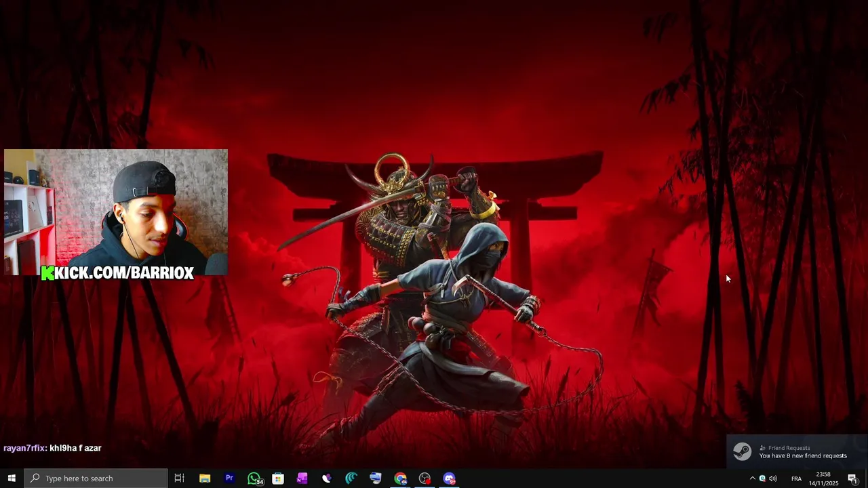This screenshot has width=868, height=488.
Task: Open the clock showing 23:58
Action: tap(823, 479)
